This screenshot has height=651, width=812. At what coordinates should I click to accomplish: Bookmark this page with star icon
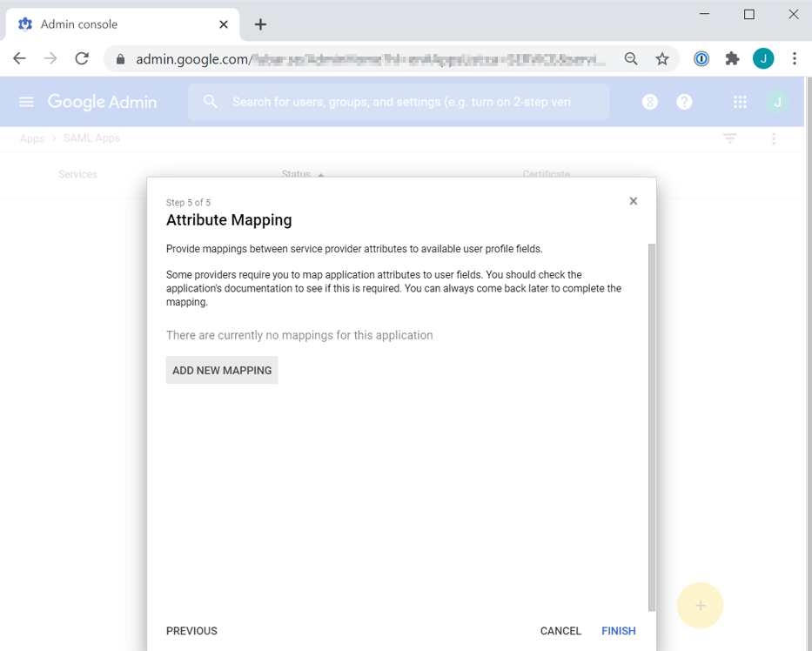[x=662, y=58]
